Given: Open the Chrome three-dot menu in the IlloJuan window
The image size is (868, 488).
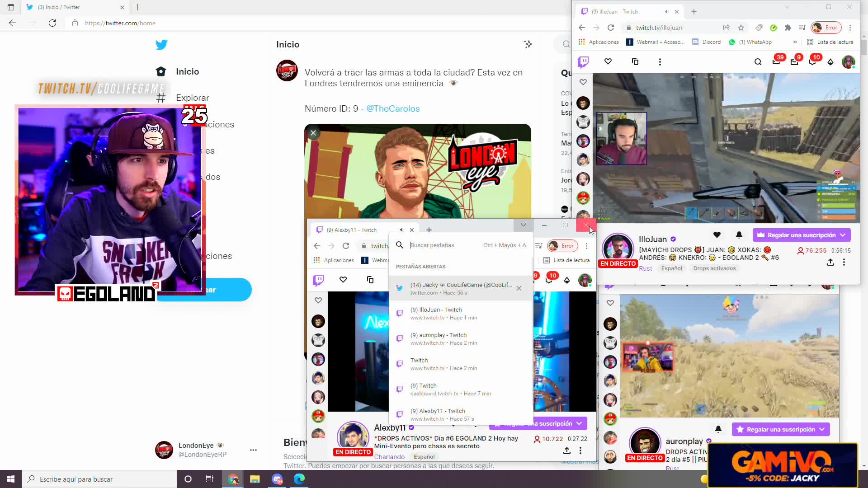Looking at the screenshot, I should [x=850, y=28].
